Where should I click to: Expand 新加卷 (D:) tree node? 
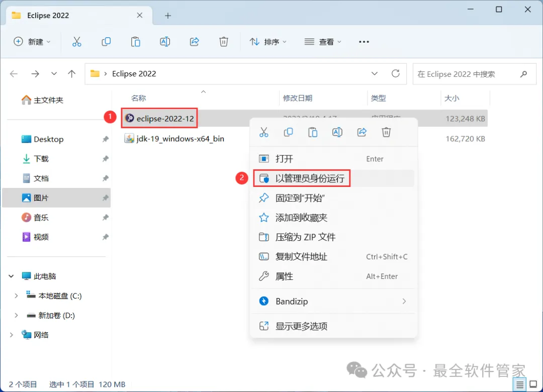16,316
